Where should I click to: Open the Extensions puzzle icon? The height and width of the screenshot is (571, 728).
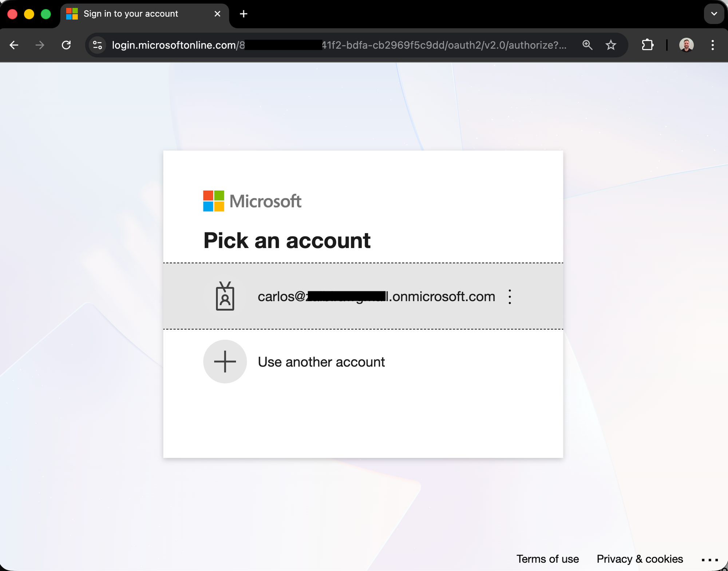point(648,45)
